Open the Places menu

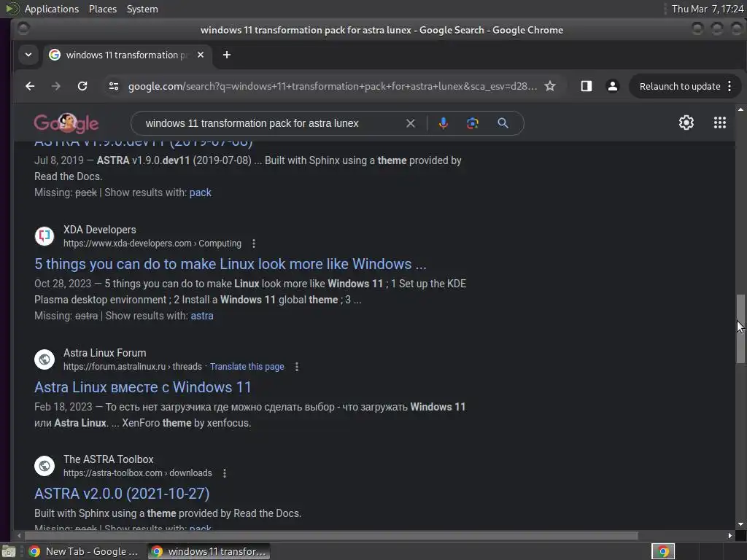(103, 9)
